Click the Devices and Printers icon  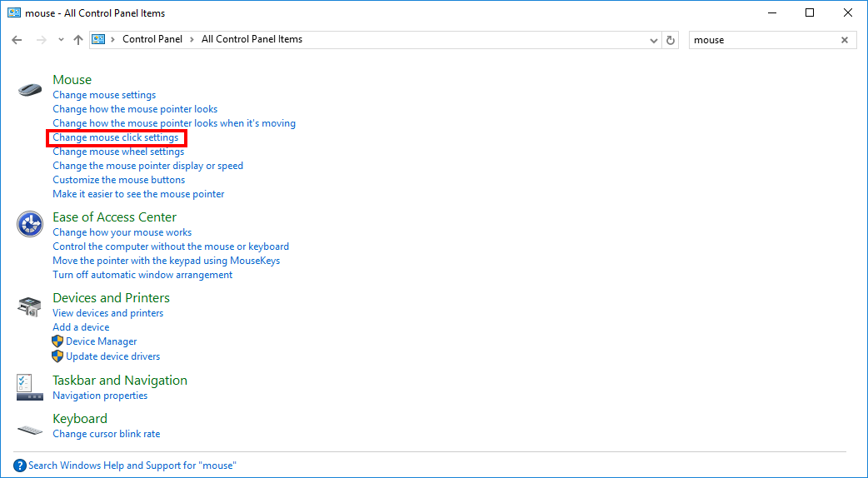(30, 306)
